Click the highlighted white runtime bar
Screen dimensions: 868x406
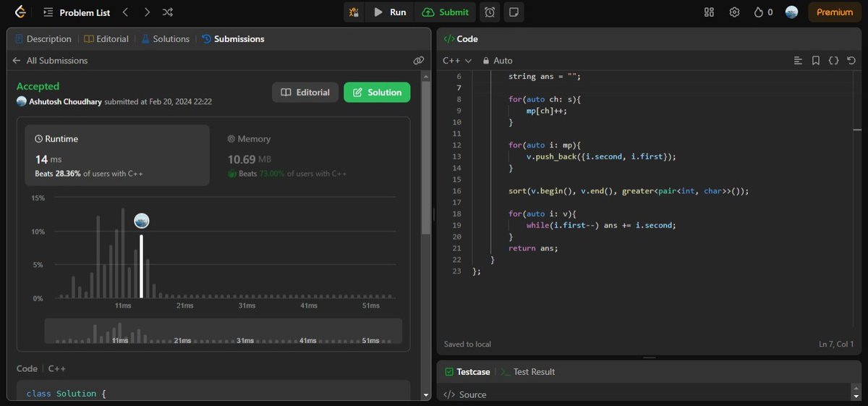141,266
